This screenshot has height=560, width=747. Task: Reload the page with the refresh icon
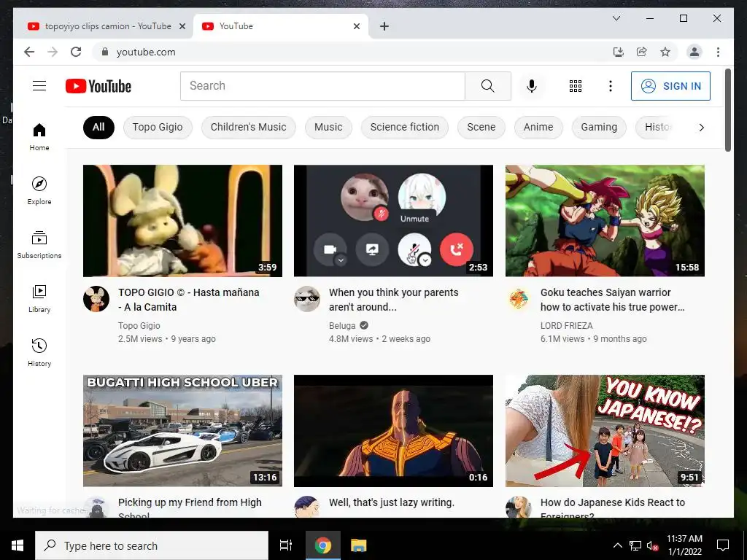point(76,52)
